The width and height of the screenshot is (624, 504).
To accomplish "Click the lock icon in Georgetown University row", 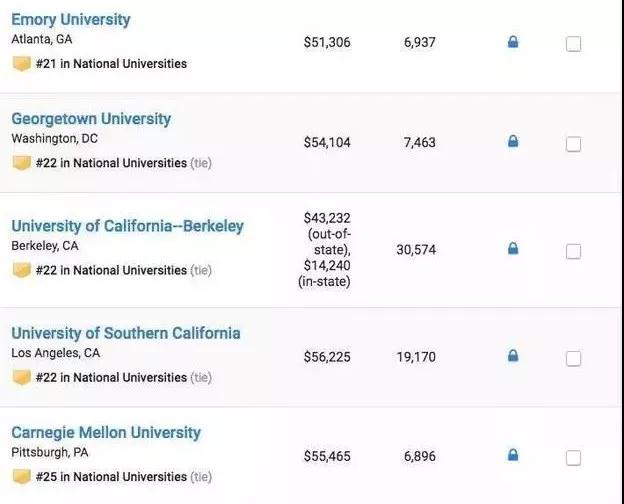I will pos(513,142).
